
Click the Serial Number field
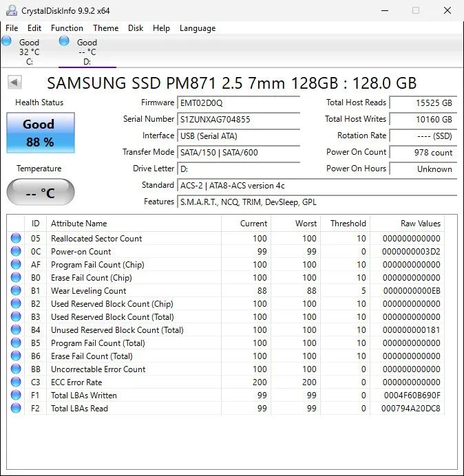point(238,119)
